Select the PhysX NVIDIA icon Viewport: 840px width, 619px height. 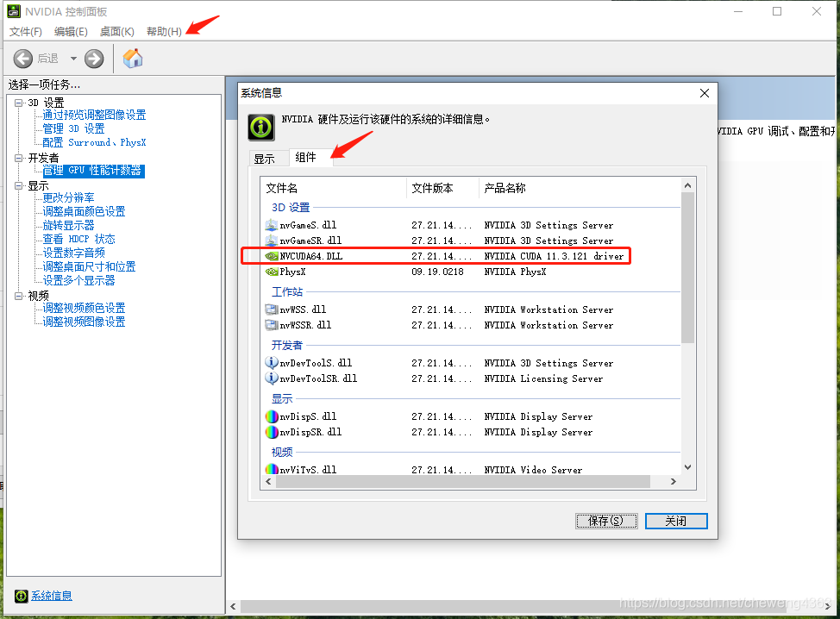[272, 272]
